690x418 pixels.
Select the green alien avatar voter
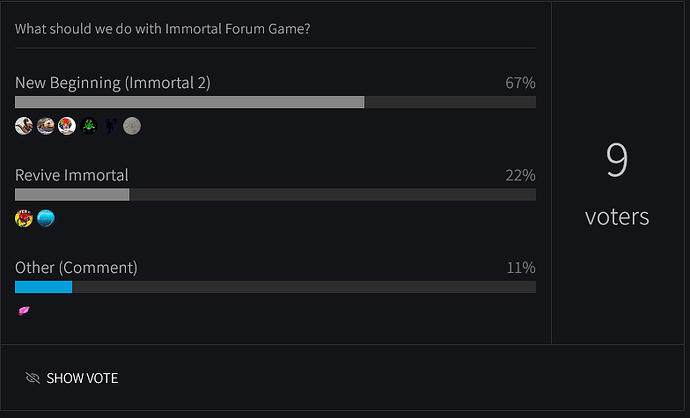click(x=89, y=126)
